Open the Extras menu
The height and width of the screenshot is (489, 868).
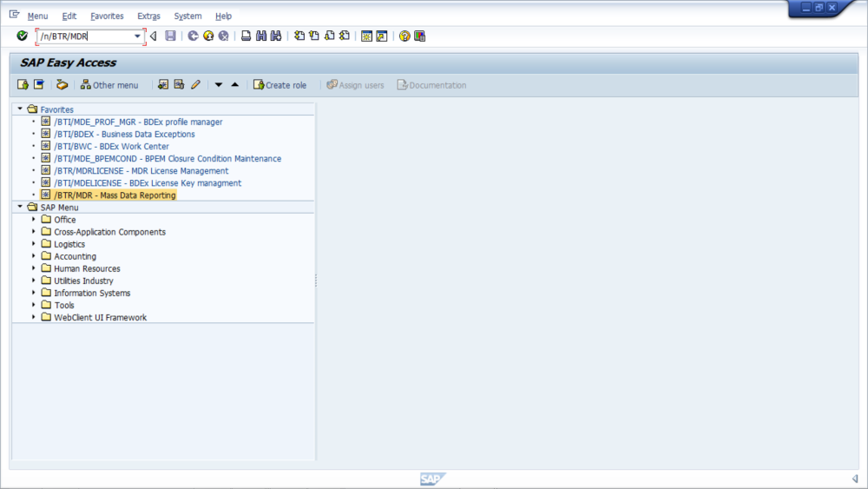pyautogui.click(x=148, y=16)
